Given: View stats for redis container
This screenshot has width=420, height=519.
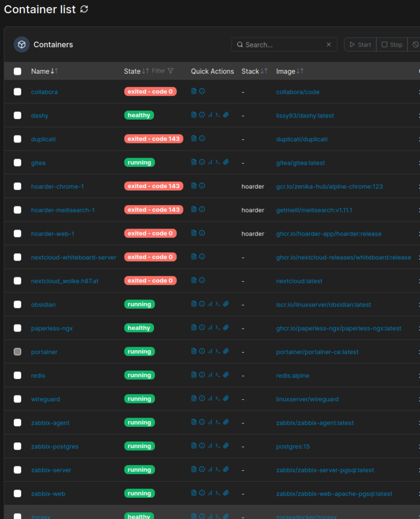Looking at the screenshot, I should click(x=210, y=375).
